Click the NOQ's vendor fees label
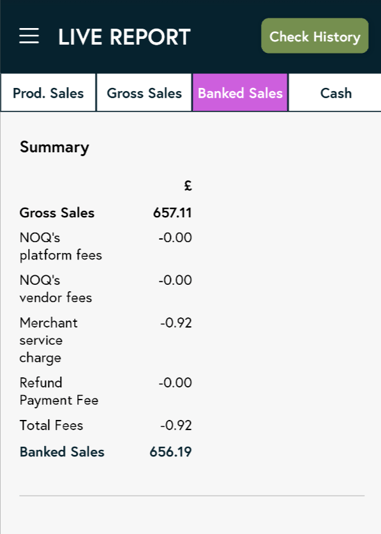381x534 pixels. tap(56, 289)
